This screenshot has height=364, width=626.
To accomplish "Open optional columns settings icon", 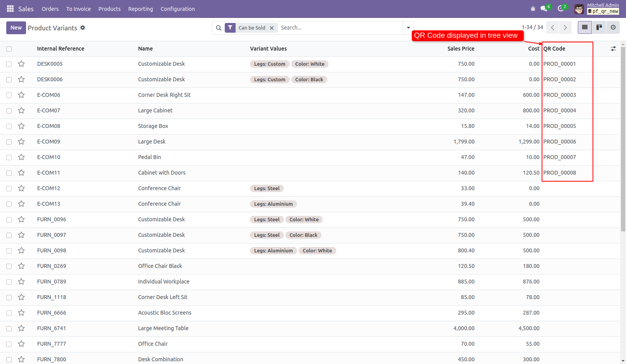I will coord(614,49).
